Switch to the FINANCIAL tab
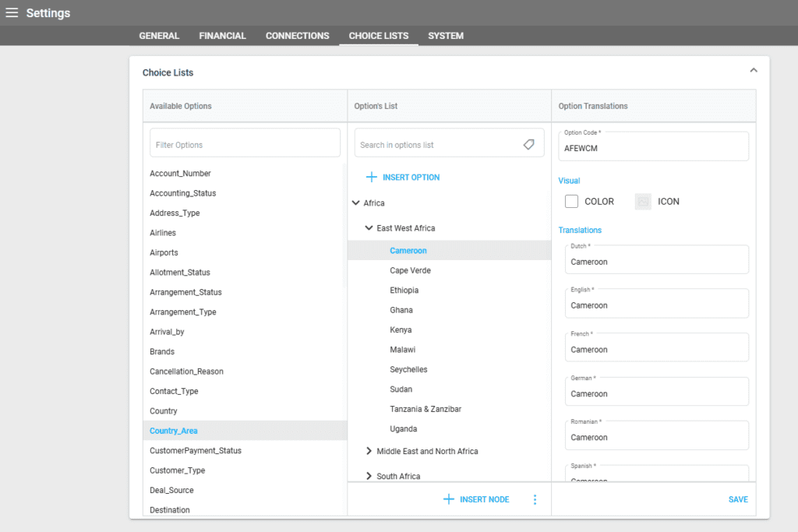798x532 pixels. (x=222, y=36)
